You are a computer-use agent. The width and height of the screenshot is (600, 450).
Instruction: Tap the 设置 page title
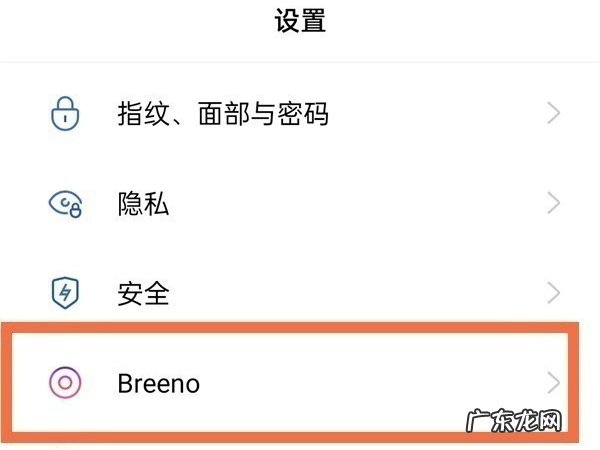[300, 22]
